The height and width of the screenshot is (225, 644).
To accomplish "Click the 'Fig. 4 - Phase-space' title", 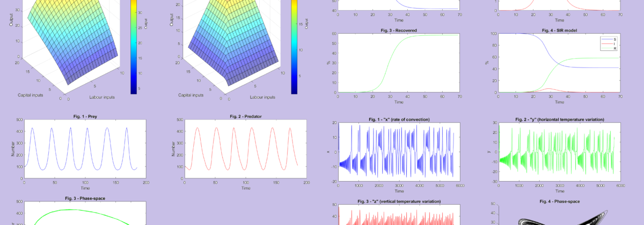I will (560, 201).
